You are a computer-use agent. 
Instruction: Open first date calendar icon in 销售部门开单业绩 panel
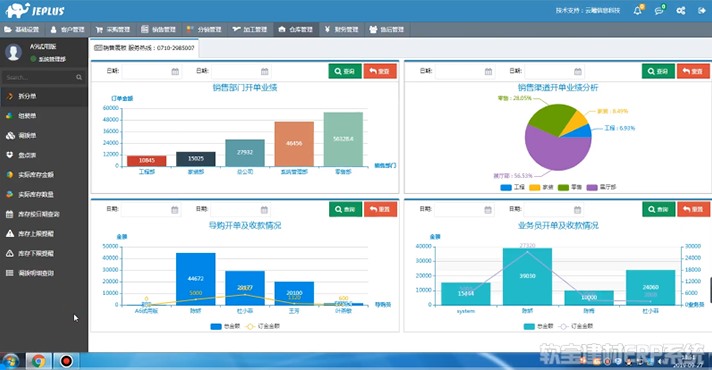point(175,71)
